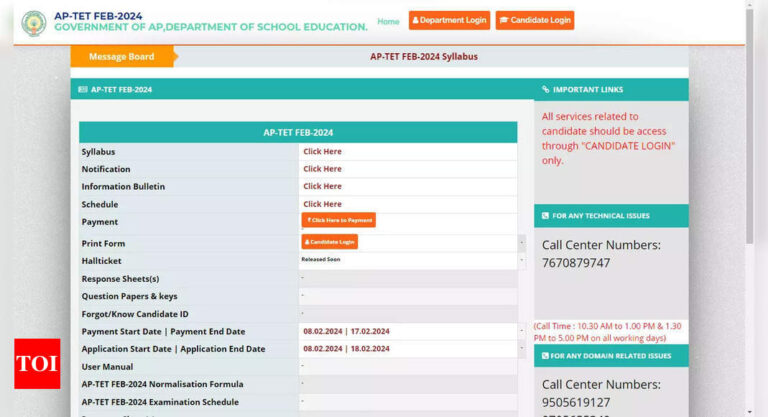Click the User Manual row label
The height and width of the screenshot is (417, 768).
(107, 367)
